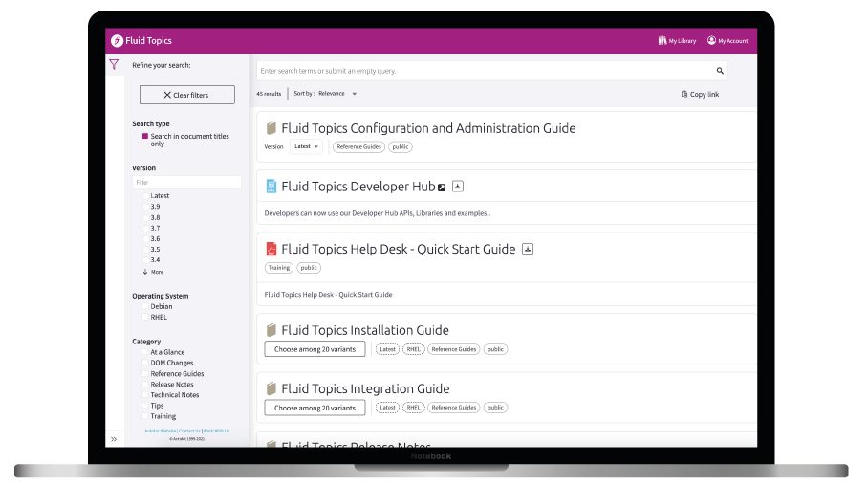Open the Sort by Relevance dropdown

click(337, 94)
